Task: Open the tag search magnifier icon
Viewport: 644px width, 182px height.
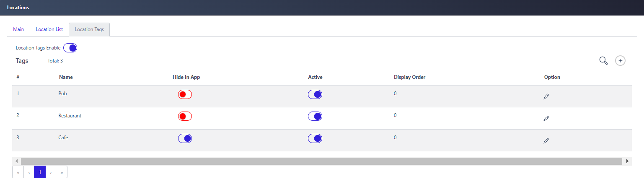Action: click(x=603, y=61)
